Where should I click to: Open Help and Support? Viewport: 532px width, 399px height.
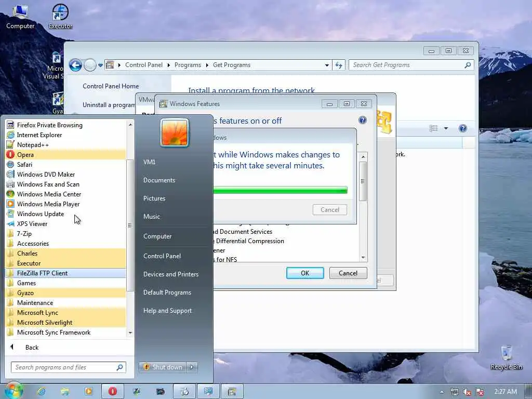pyautogui.click(x=168, y=311)
